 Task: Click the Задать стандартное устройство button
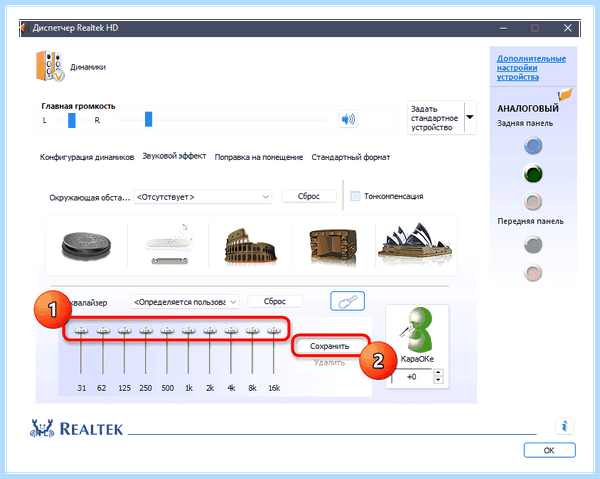[x=436, y=117]
